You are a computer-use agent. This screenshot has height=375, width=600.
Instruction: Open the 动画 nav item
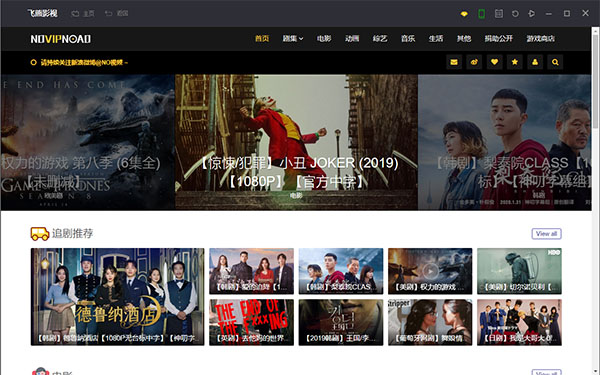tap(352, 39)
